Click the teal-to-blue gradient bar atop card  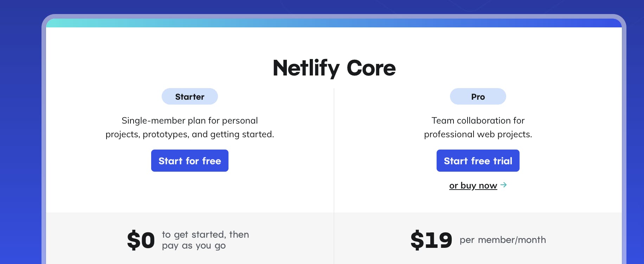tap(334, 23)
